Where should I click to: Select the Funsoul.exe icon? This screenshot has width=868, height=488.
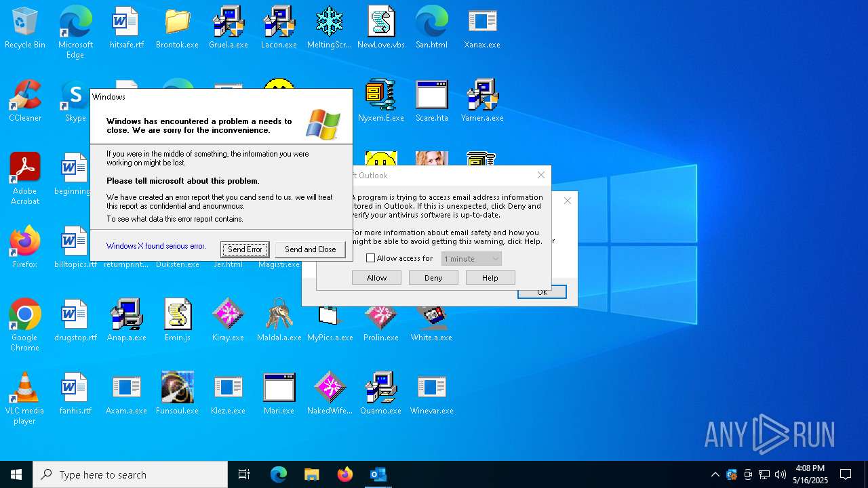[177, 394]
